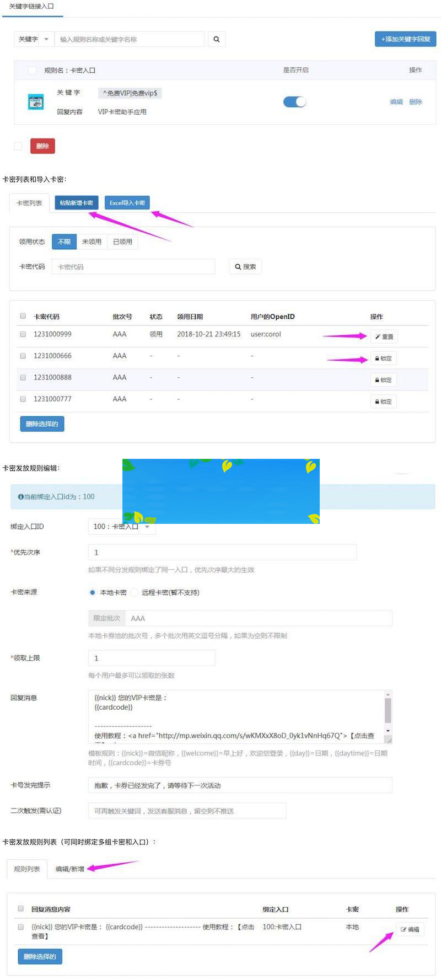The image size is (441, 980).
Task: Open the 编辑/新增 tab
Action: point(70,869)
